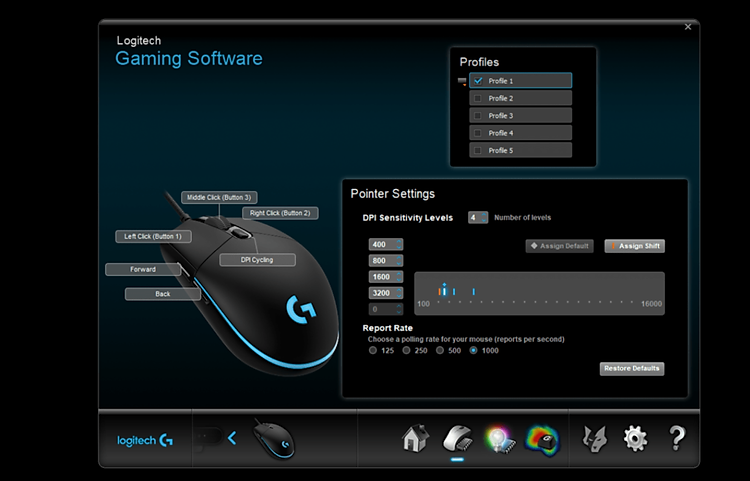
Task: Select the 1000 report rate option
Action: pyautogui.click(x=473, y=350)
